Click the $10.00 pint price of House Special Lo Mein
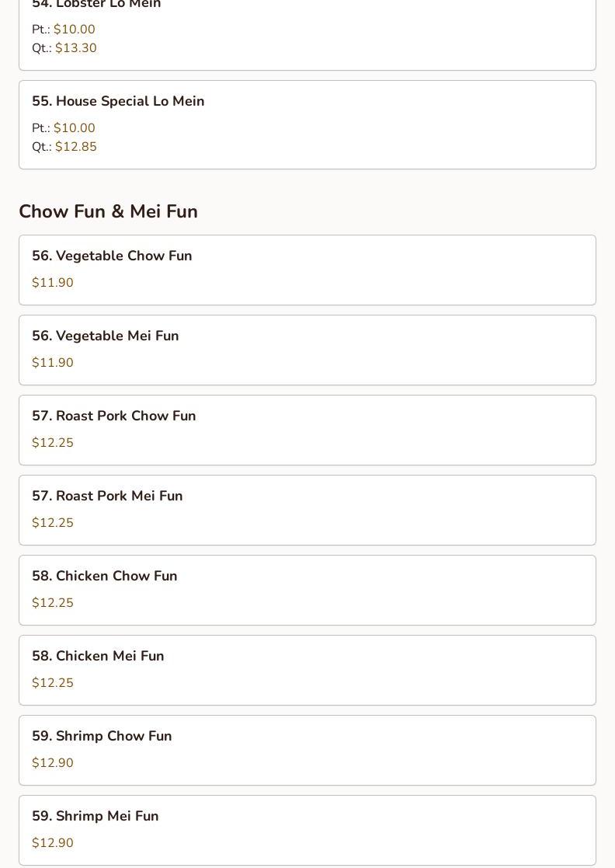615x868 pixels. click(x=74, y=128)
